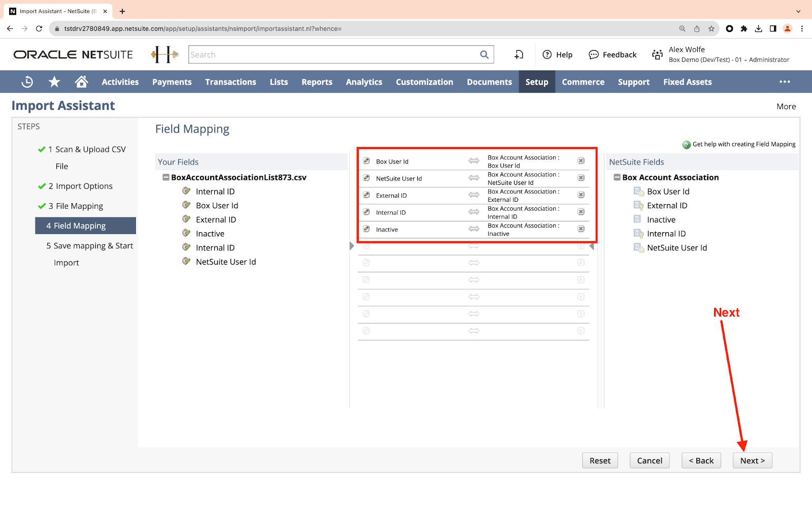Click the Next button
Image resolution: width=812 pixels, height=508 pixels.
point(752,460)
